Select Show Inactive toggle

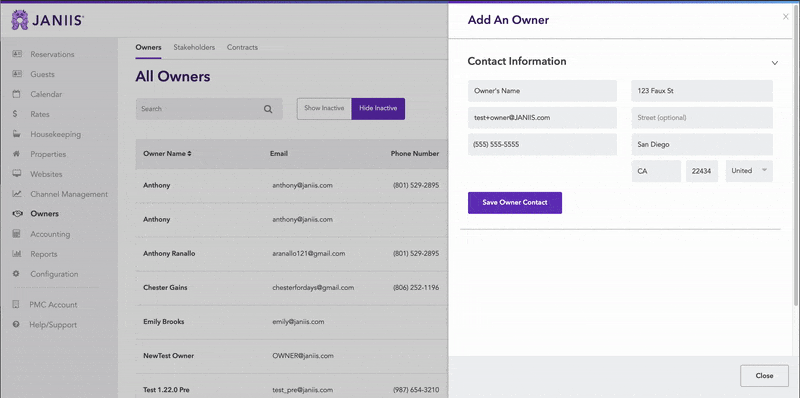tap(324, 109)
